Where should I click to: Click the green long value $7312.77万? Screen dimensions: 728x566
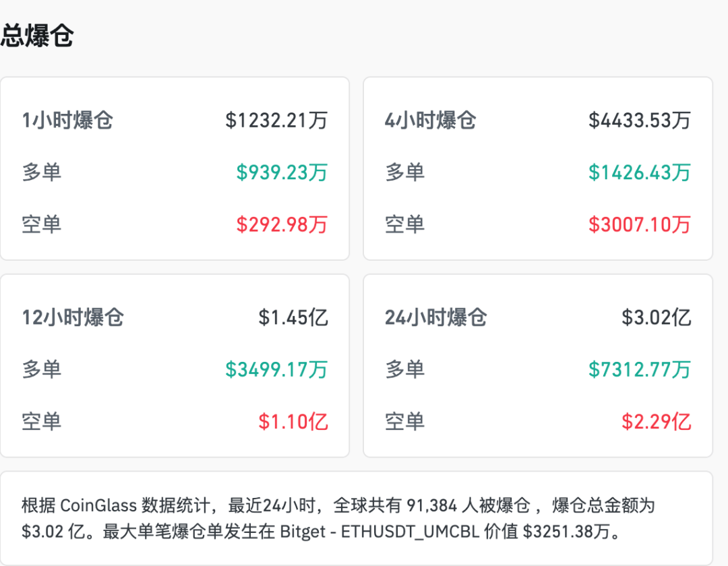(x=639, y=369)
